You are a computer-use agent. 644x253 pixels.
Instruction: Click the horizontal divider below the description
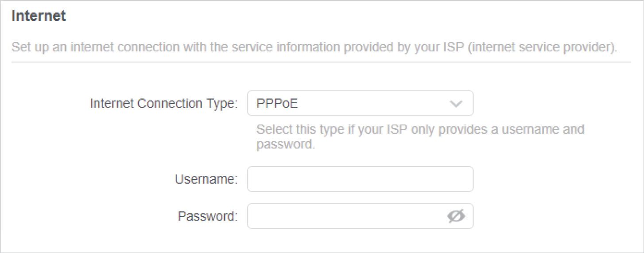[321, 62]
